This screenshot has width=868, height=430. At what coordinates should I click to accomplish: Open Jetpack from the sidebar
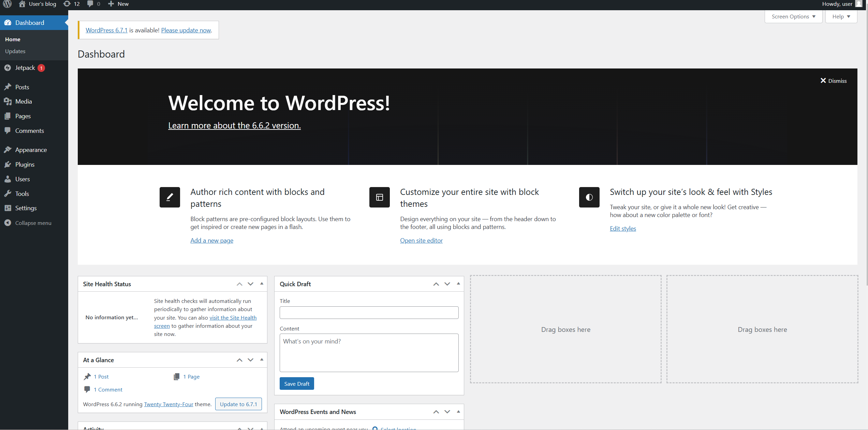pos(25,68)
